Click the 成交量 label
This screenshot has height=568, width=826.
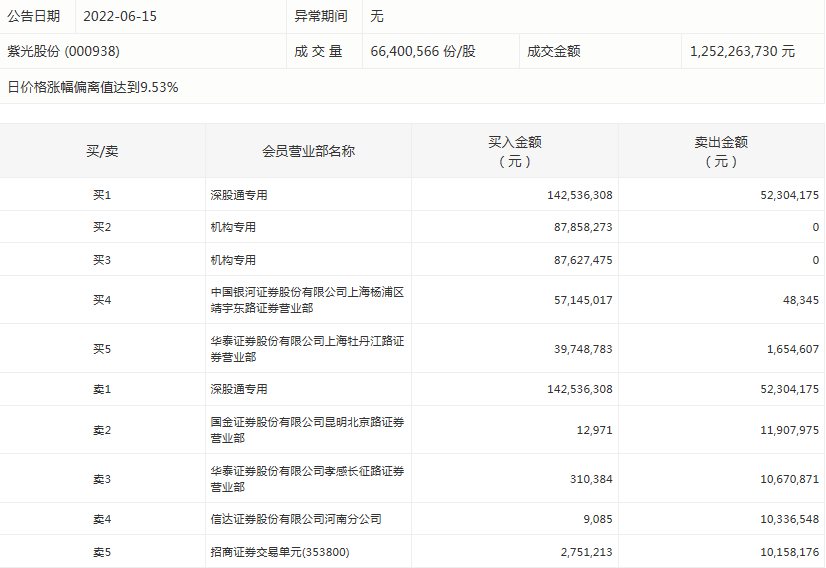318,51
